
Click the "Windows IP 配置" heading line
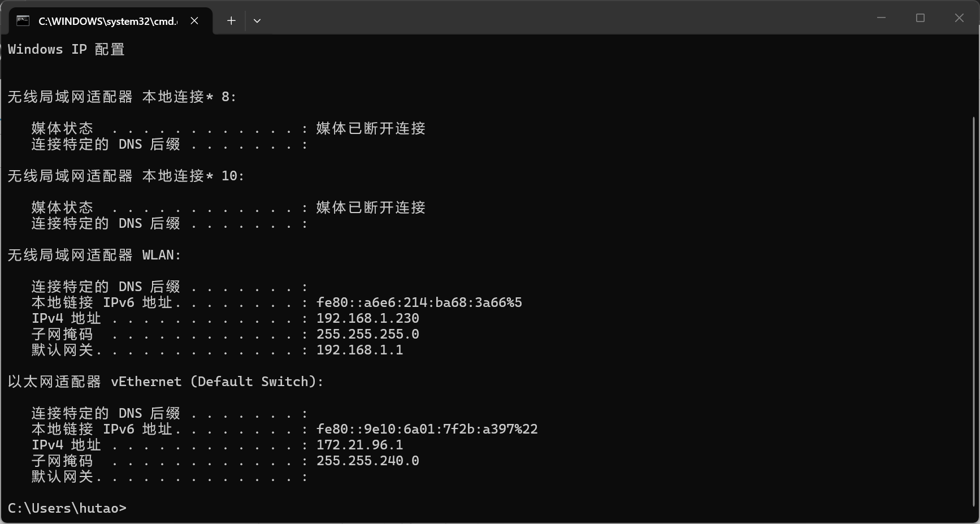[x=66, y=49]
